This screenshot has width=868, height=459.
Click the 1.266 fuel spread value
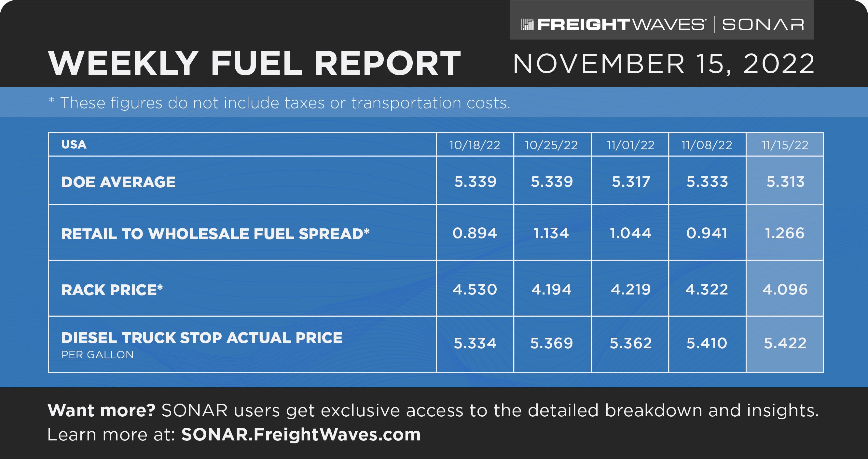pos(784,233)
